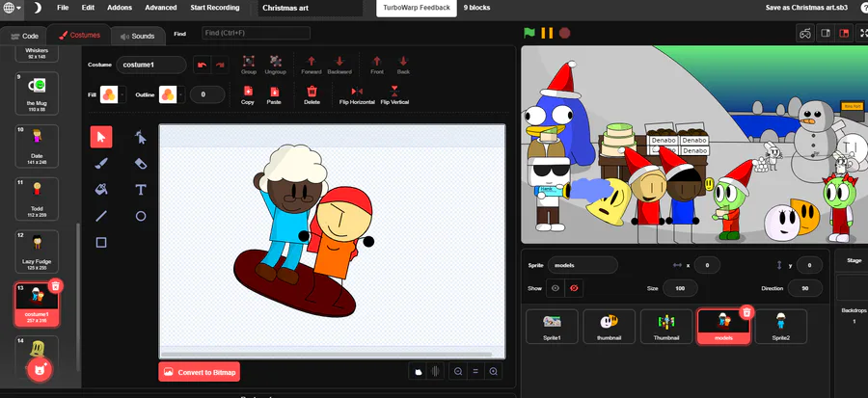This screenshot has height=398, width=868.
Task: Click the costume name field
Action: tap(151, 65)
